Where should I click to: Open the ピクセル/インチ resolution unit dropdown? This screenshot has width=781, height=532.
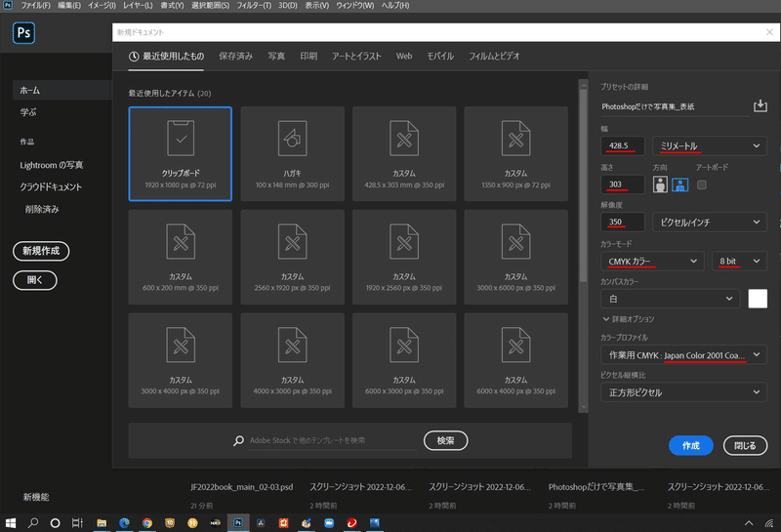point(710,223)
